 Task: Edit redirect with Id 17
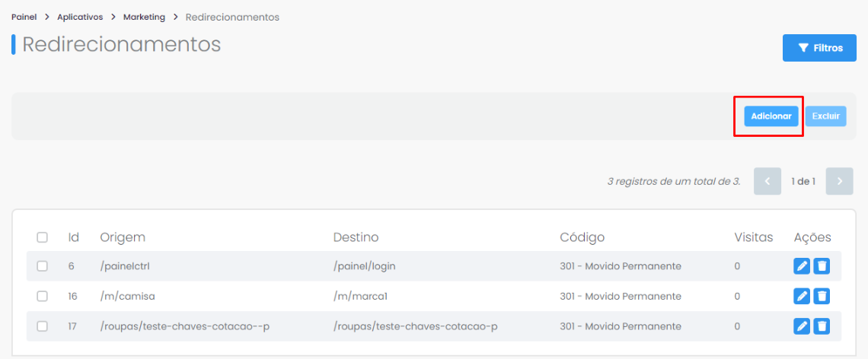tap(802, 326)
